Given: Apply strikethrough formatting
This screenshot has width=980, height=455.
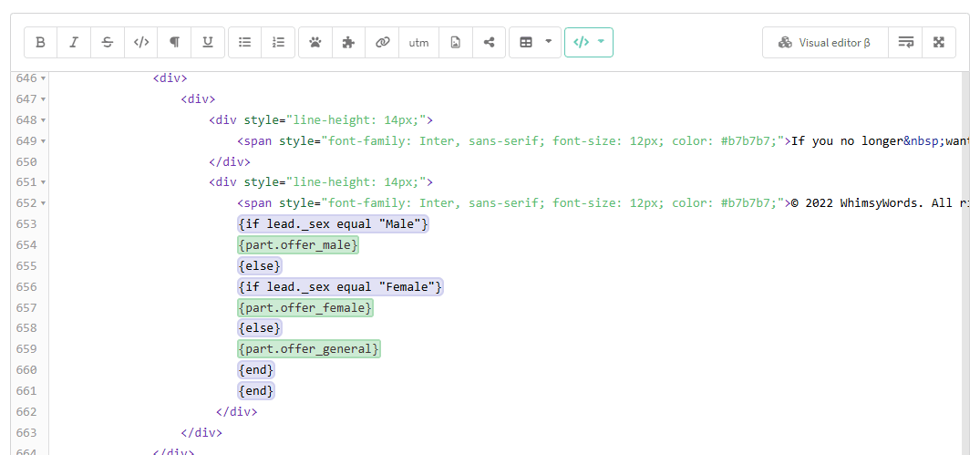Looking at the screenshot, I should click(x=108, y=43).
